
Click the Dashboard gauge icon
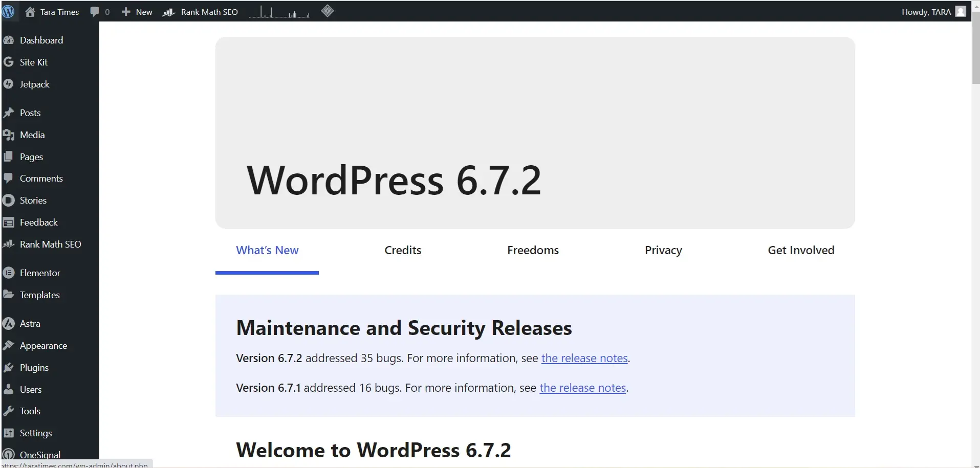9,40
